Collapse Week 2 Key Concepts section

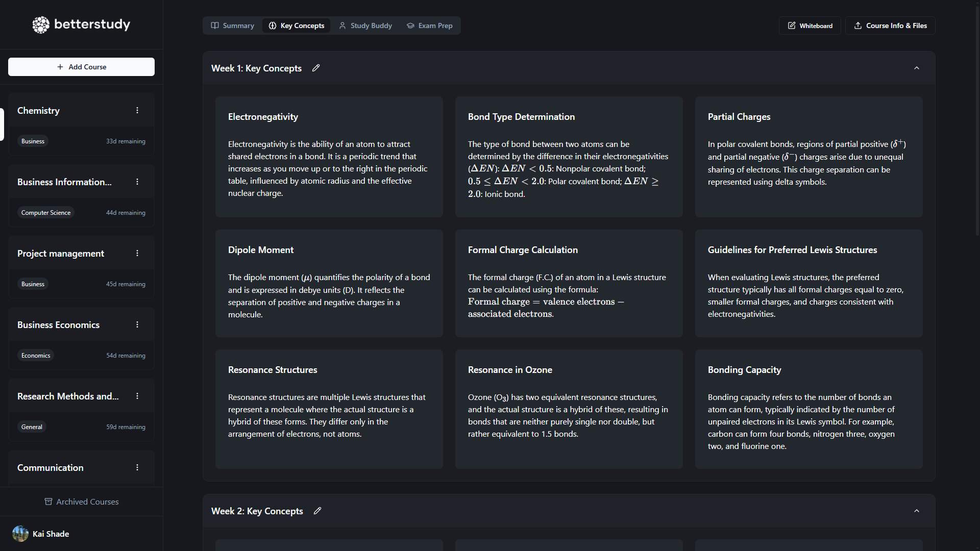(x=917, y=511)
